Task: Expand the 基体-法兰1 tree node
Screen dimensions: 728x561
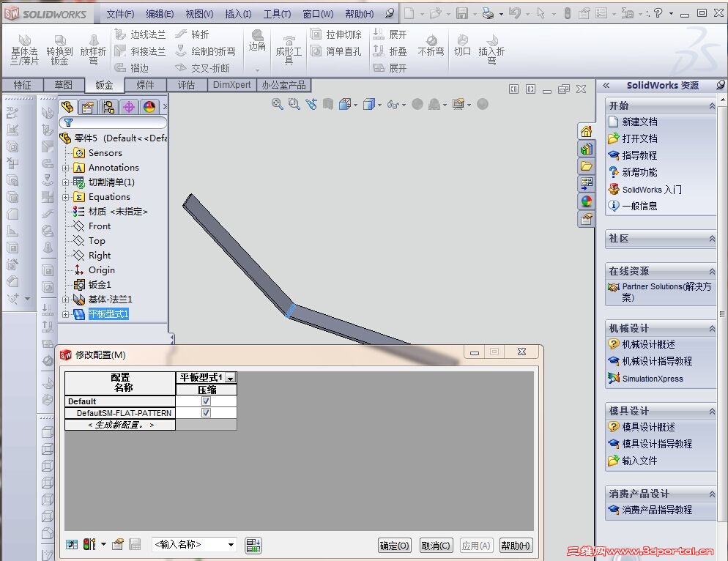Action: (x=65, y=300)
